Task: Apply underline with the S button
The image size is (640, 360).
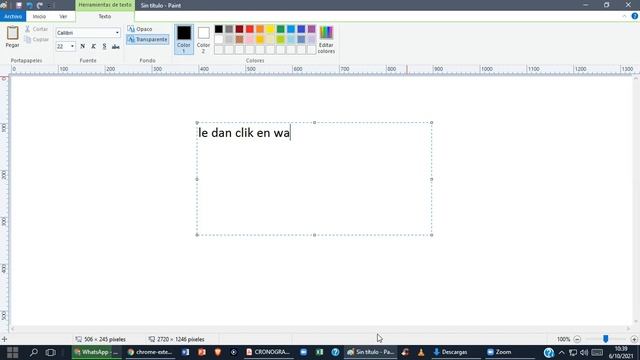Action: (x=104, y=47)
